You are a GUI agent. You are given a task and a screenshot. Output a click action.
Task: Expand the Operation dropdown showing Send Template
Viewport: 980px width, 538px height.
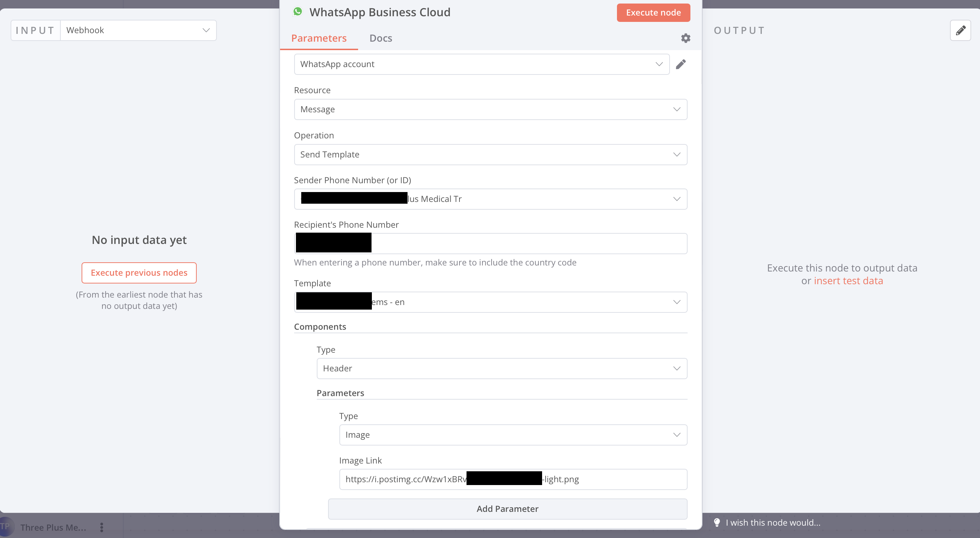(491, 154)
